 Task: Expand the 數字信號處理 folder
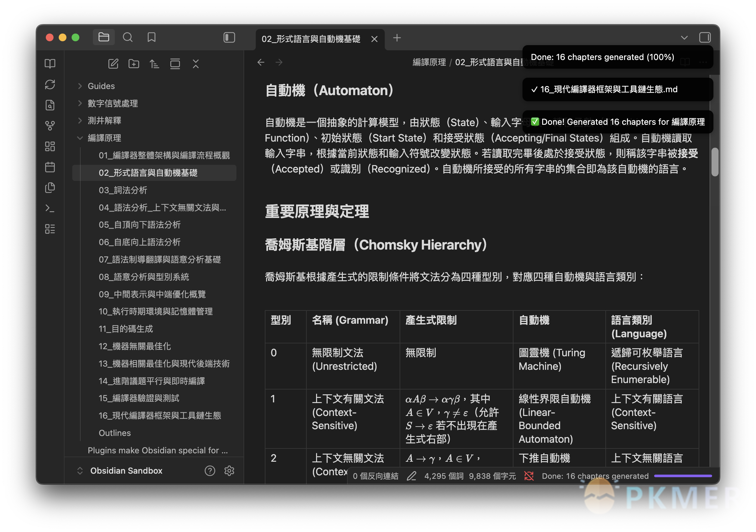(x=154, y=103)
